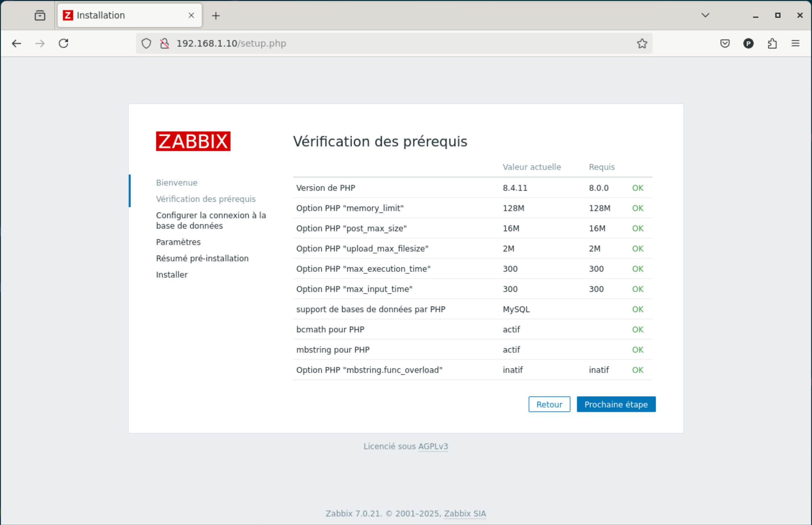Select Vérification des prérequis in sidebar
Image resolution: width=812 pixels, height=525 pixels.
pyautogui.click(x=206, y=199)
